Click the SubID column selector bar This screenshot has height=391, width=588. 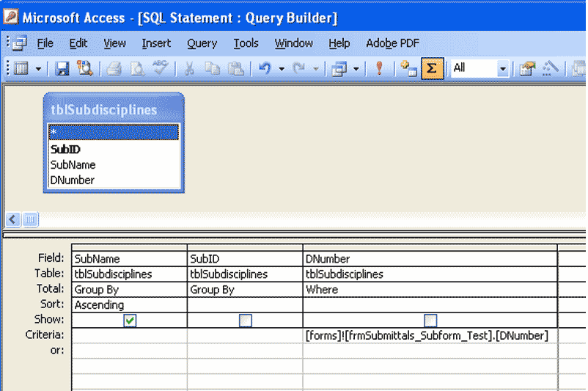pyautogui.click(x=245, y=247)
